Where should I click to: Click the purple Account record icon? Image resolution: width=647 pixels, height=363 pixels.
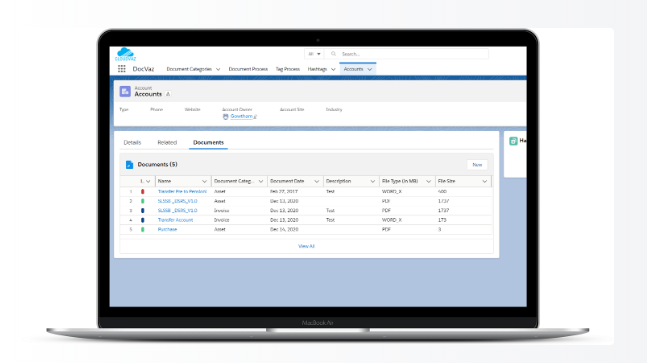[x=125, y=91]
